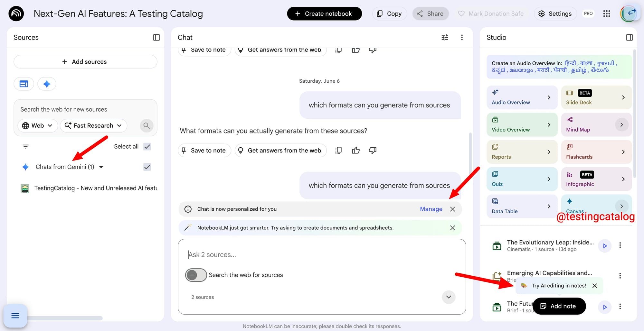644x331 pixels.
Task: Click the web page source filter icon
Action: pos(24,84)
